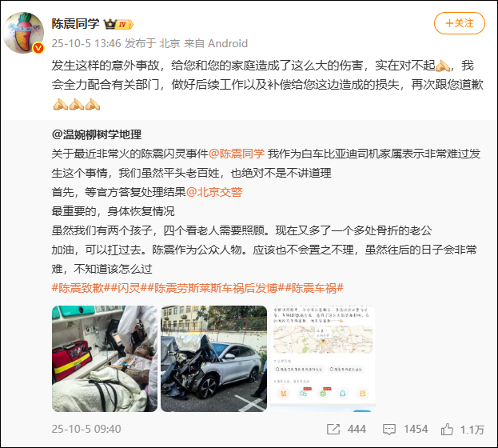Open the comments speech bubble icon
Screen dimensions: 498x448
pyautogui.click(x=389, y=430)
